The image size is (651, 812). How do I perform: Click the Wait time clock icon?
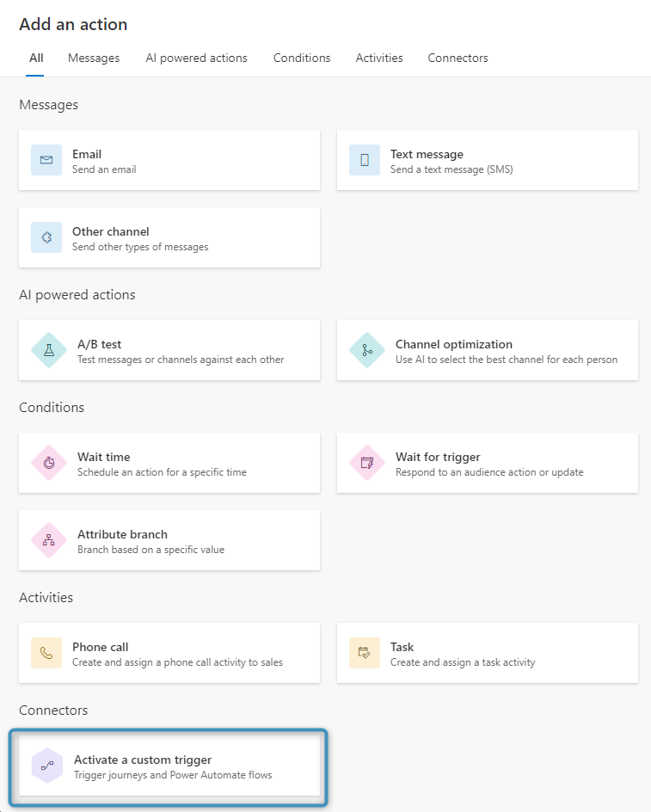coord(49,463)
